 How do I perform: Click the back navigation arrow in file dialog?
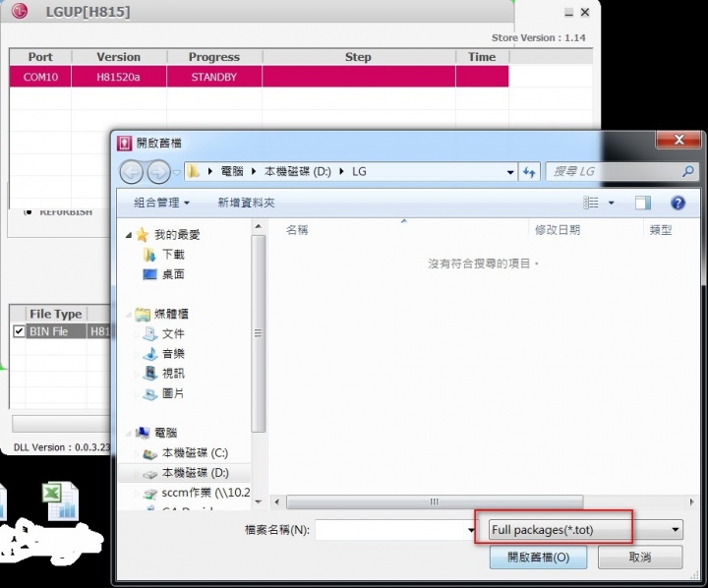[132, 172]
